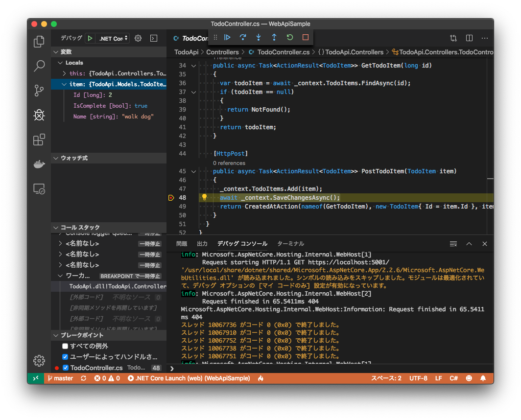The height and width of the screenshot is (420, 521).
Task: Switch to the ターミナル tab
Action: [290, 244]
